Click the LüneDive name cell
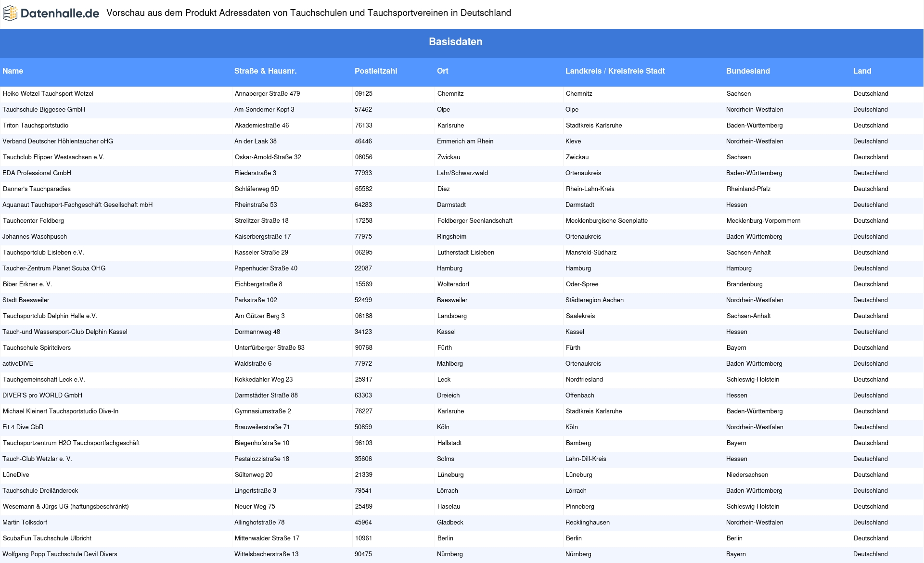Screen dimensions: 924x563 [16, 475]
